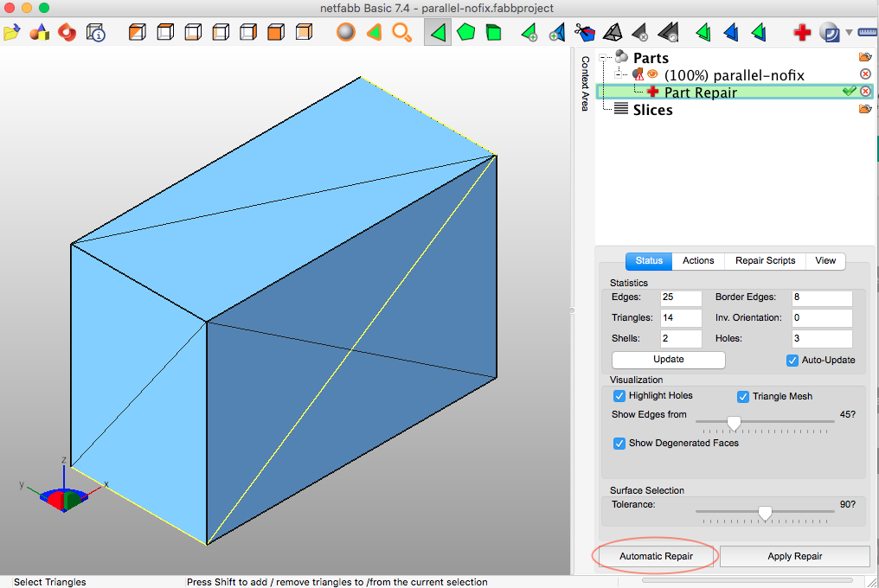Click the gray double-triangle flip icon
The width and height of the screenshot is (879, 588).
point(668,33)
